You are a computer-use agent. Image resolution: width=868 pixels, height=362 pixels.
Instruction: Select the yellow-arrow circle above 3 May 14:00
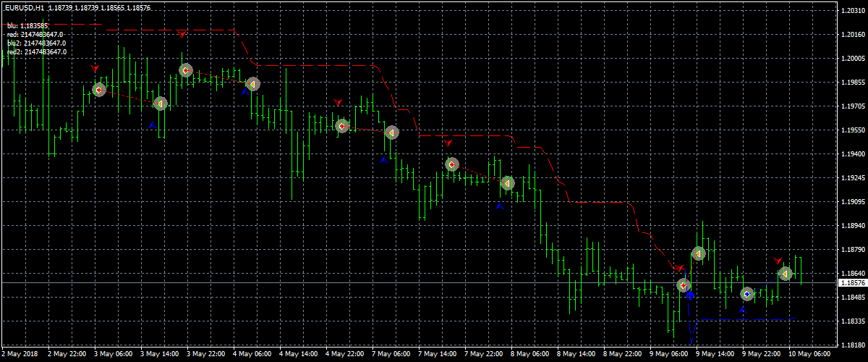coord(161,104)
